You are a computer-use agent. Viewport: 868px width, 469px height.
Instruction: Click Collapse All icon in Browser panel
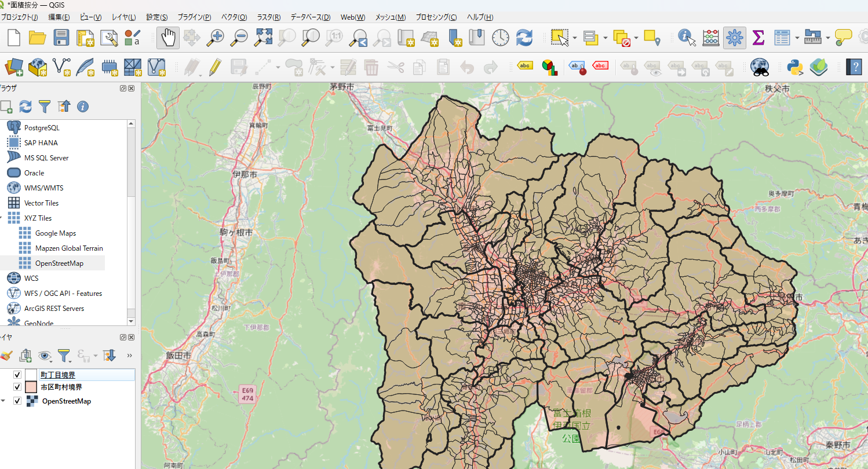pyautogui.click(x=64, y=107)
